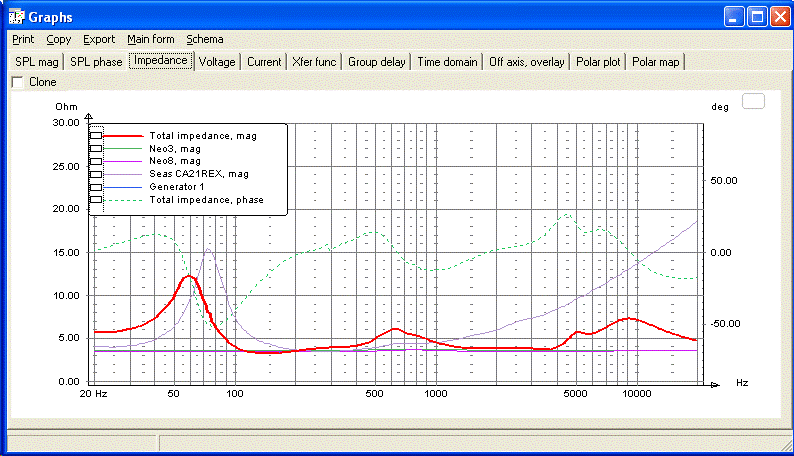Screen dimensions: 794x456
Task: Toggle the Total impedance, mag legend box
Action: coord(96,136)
